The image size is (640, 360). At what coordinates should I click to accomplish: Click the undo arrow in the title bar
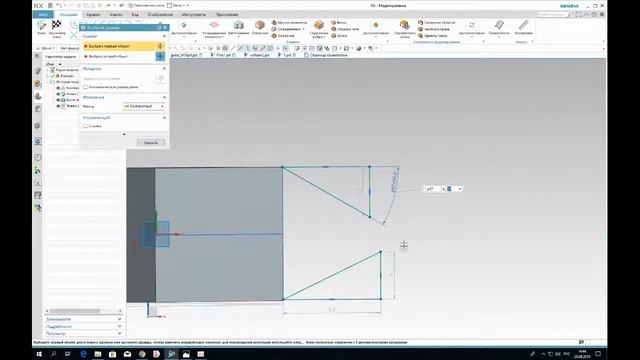pyautogui.click(x=59, y=5)
